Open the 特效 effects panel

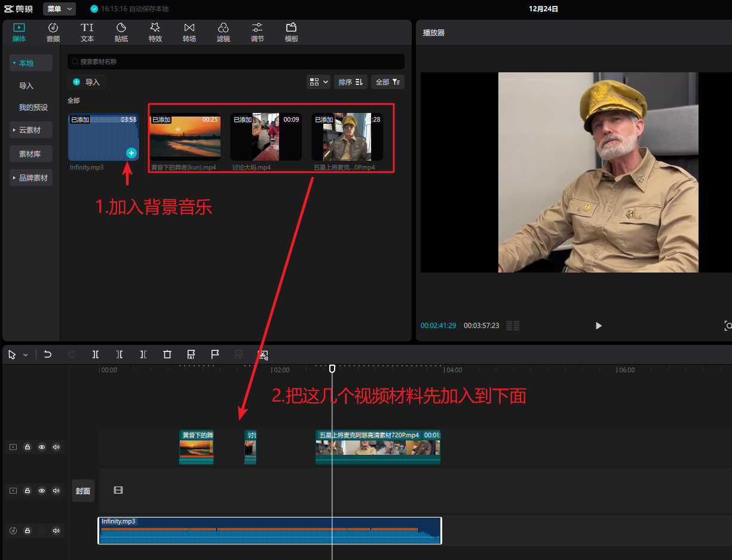[x=155, y=32]
